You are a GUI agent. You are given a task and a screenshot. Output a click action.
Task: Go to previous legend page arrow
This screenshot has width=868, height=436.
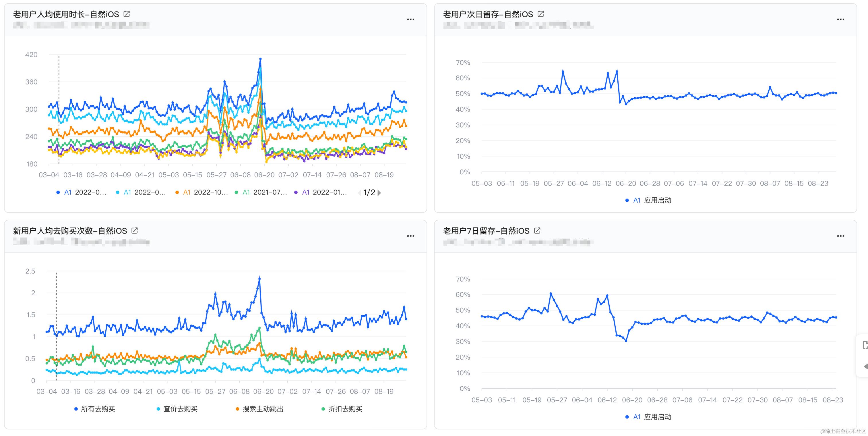359,193
